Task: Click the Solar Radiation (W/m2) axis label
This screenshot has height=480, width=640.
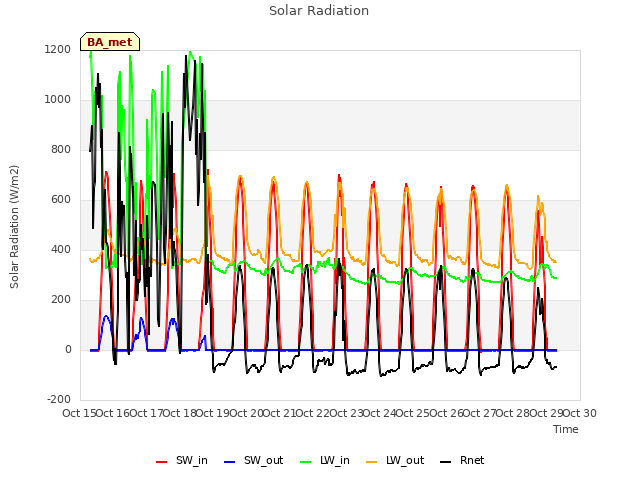Action: click(x=14, y=227)
